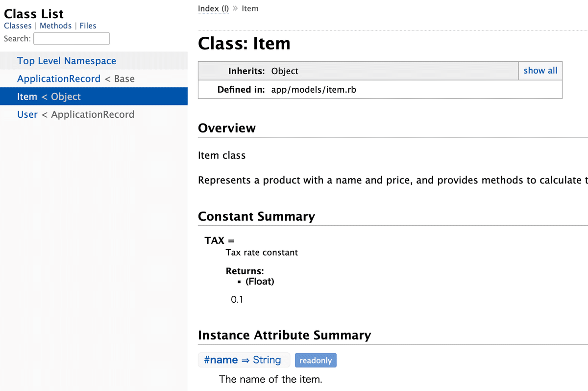Image resolution: width=588 pixels, height=391 pixels.
Task: Click the Class: Item heading
Action: pyautogui.click(x=244, y=44)
